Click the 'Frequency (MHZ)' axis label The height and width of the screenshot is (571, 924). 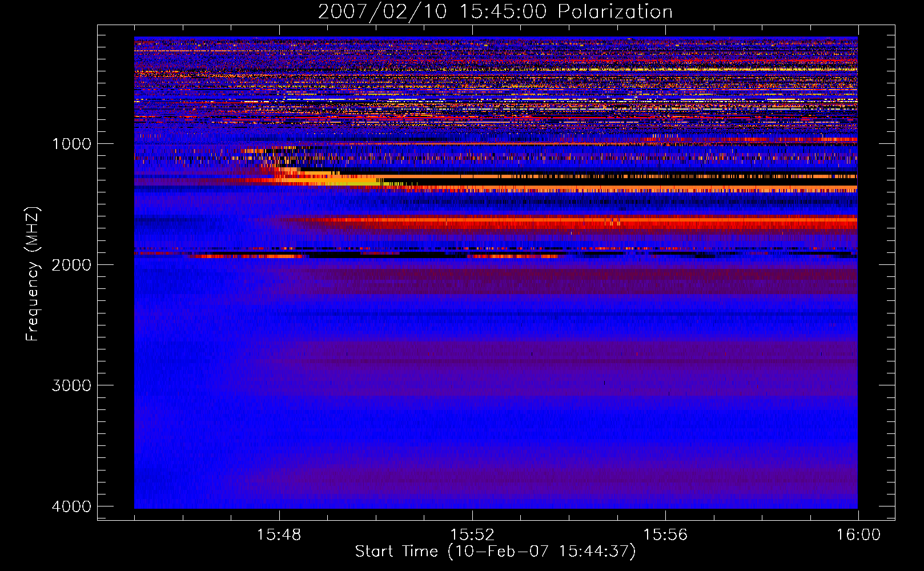pyautogui.click(x=33, y=274)
